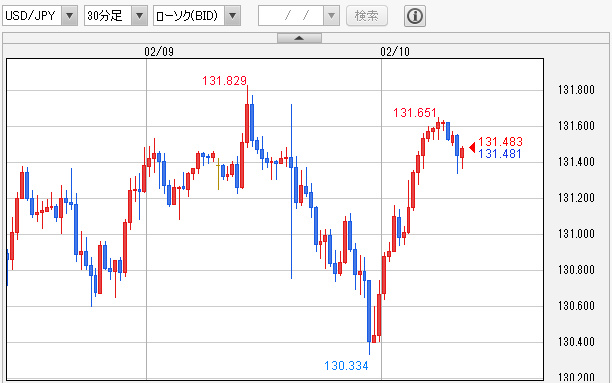Click the 131.600 price axis label
The height and width of the screenshot is (383, 612).
coord(576,126)
